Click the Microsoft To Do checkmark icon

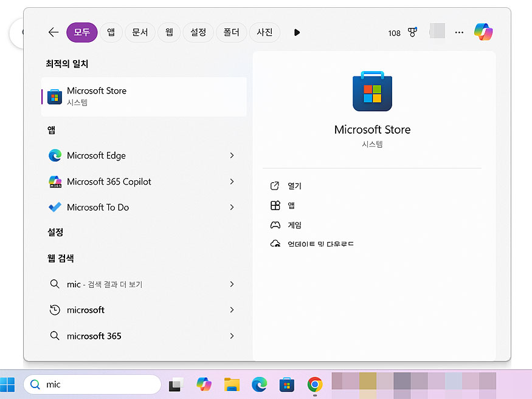pos(55,207)
